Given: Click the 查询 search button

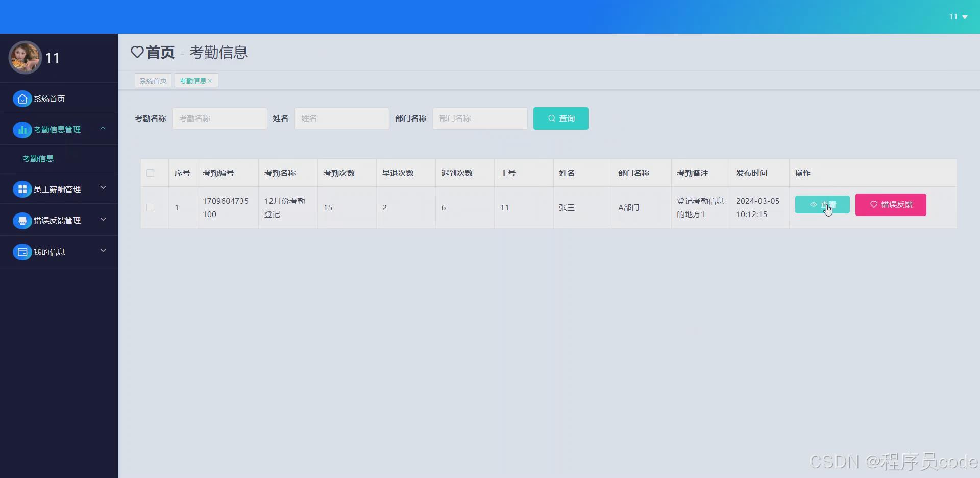Looking at the screenshot, I should [561, 118].
